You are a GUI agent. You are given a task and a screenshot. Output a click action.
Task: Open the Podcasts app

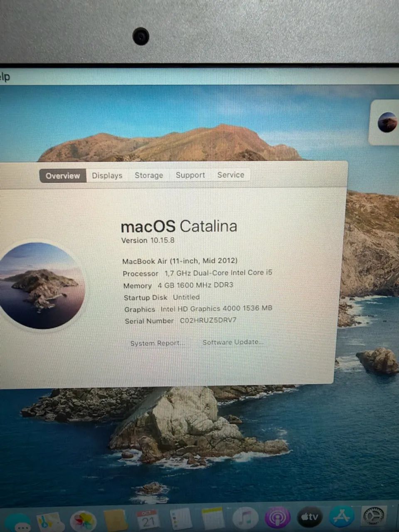click(x=278, y=517)
